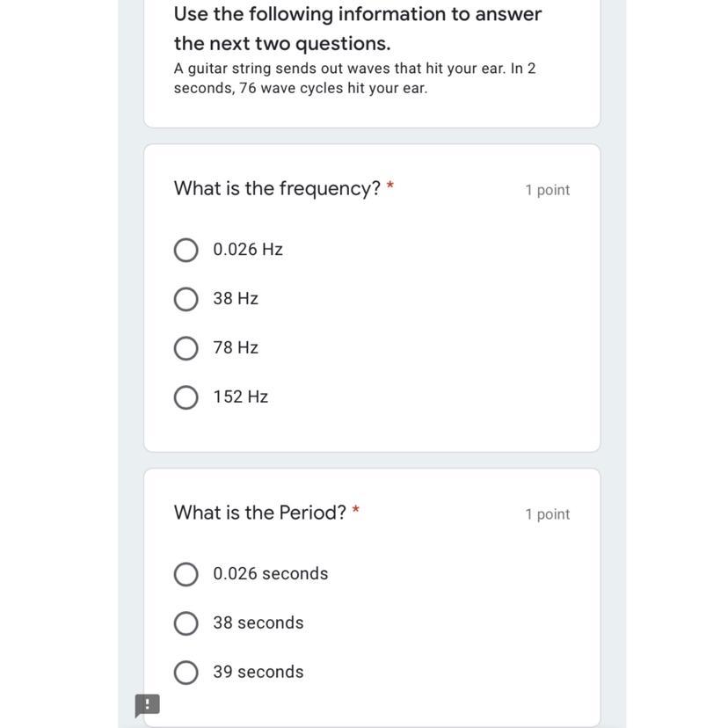Pick the 78 Hz radio button

pos(186,349)
